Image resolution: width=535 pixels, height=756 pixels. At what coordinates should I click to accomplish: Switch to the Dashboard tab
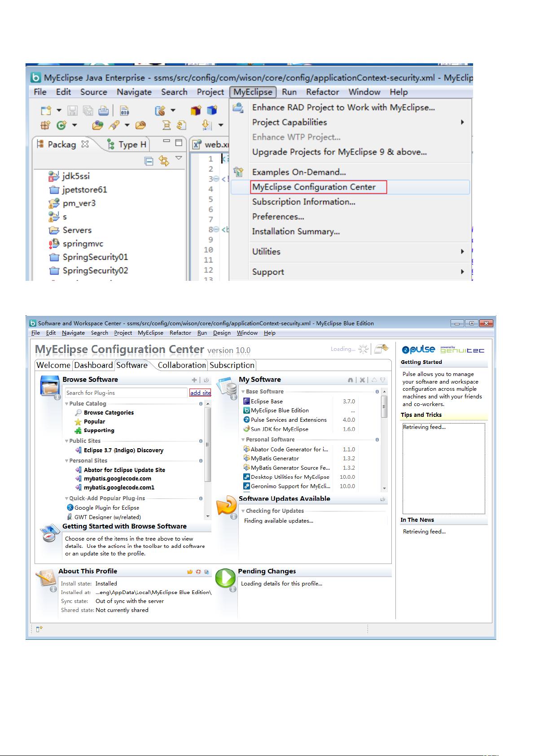pos(93,365)
